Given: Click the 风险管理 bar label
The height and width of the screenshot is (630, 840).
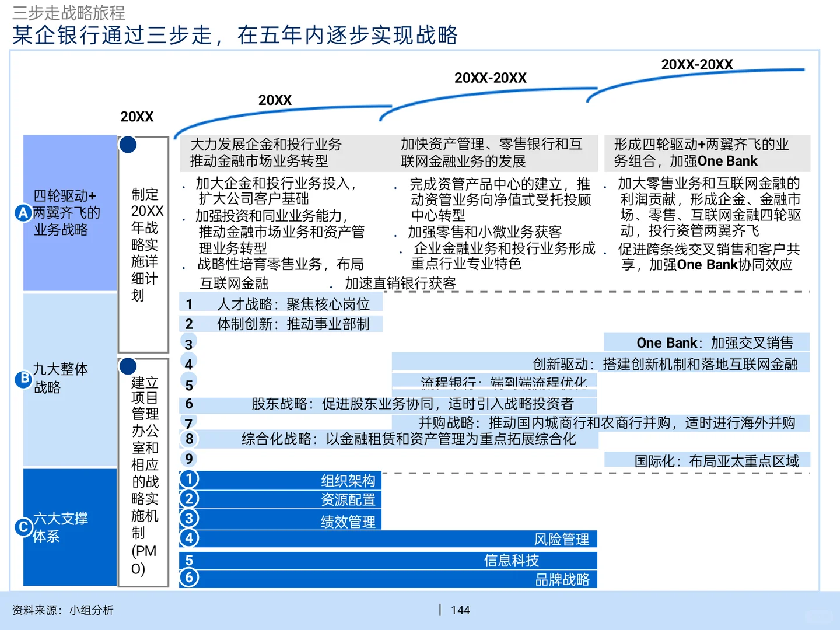Looking at the screenshot, I should [562, 539].
